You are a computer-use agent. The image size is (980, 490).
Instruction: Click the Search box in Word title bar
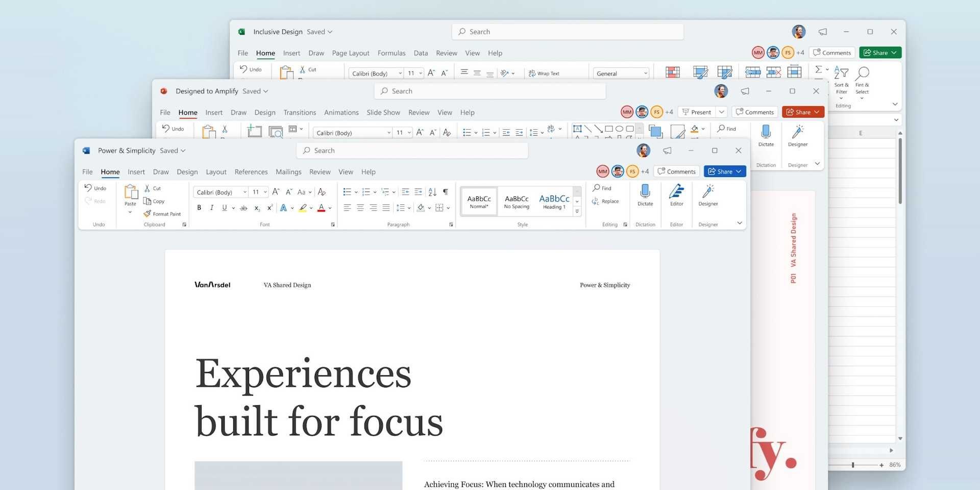(x=412, y=151)
